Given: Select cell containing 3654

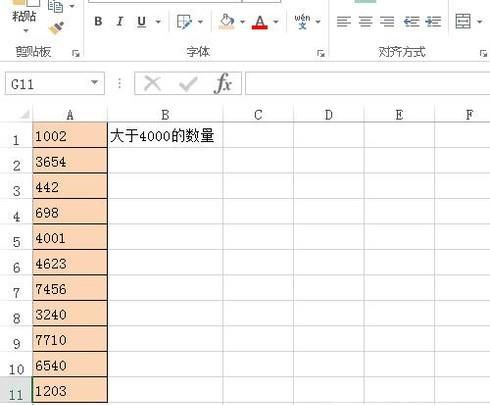Looking at the screenshot, I should [x=70, y=161].
